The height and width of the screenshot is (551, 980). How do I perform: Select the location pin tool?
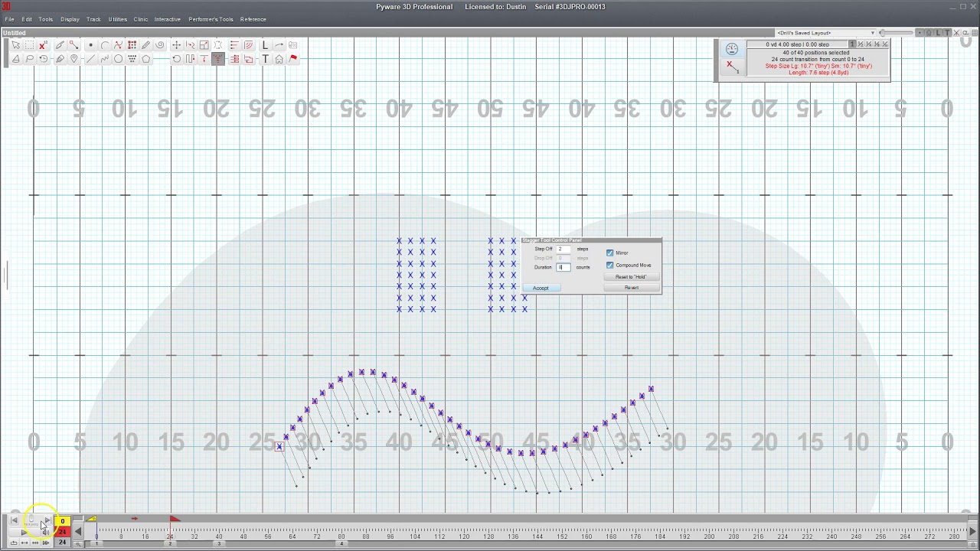tap(73, 59)
